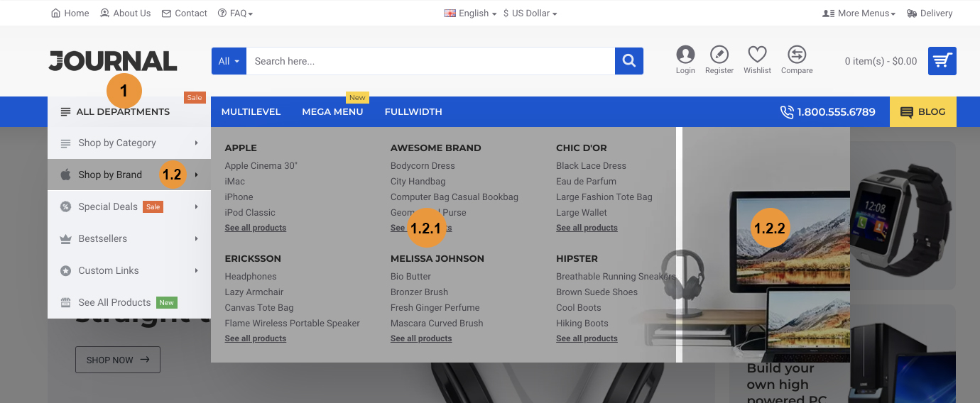Open the MEGA MENU item
This screenshot has height=403, width=980.
tap(332, 112)
